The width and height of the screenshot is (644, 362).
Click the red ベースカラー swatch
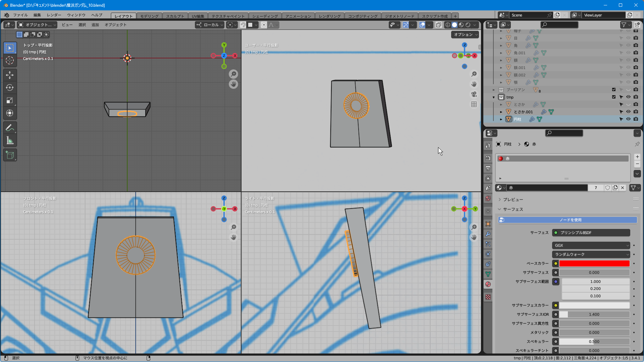594,263
